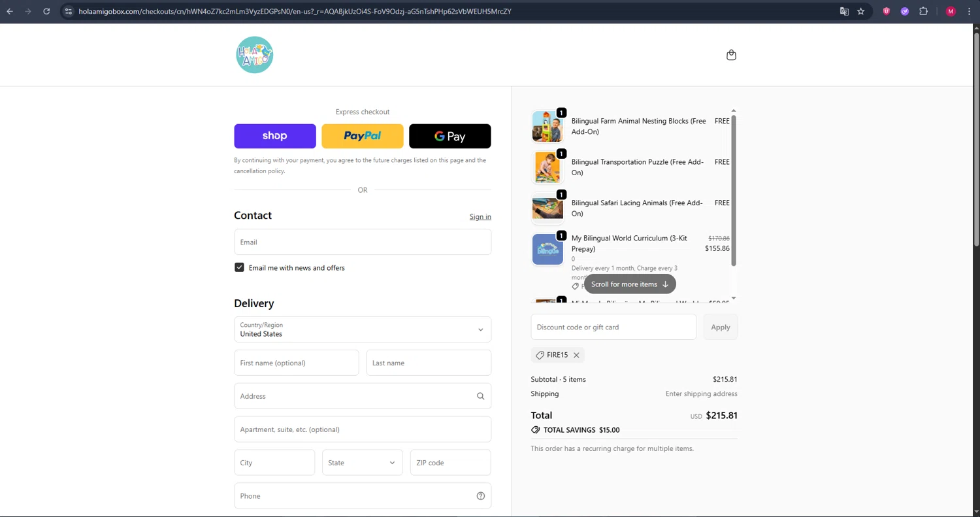Click the $215.81 total amount
This screenshot has width=980, height=517.
pyautogui.click(x=722, y=416)
